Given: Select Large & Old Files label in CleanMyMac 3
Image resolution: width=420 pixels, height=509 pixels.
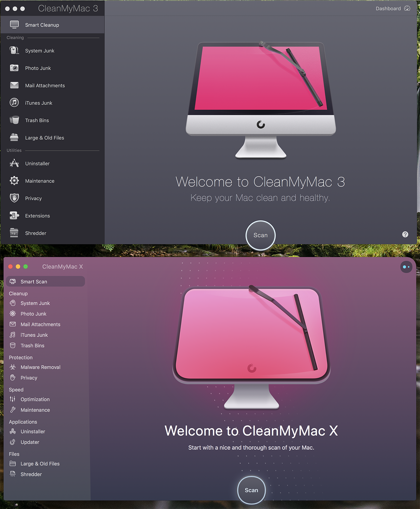Looking at the screenshot, I should (x=44, y=138).
